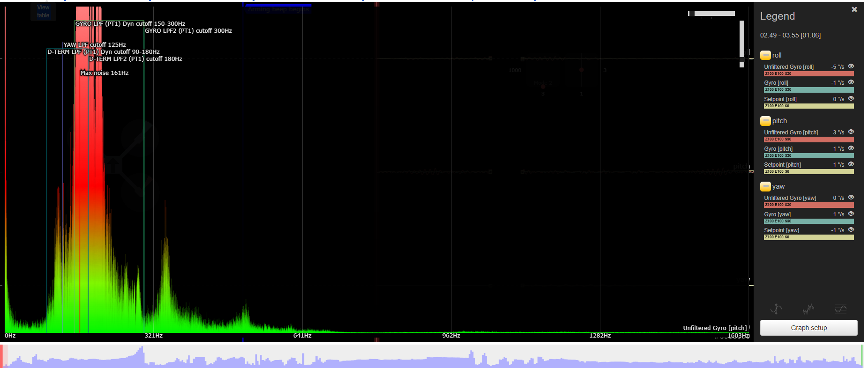The image size is (868, 368).
Task: Click the vertical spectrum zoom slider
Action: click(x=742, y=44)
